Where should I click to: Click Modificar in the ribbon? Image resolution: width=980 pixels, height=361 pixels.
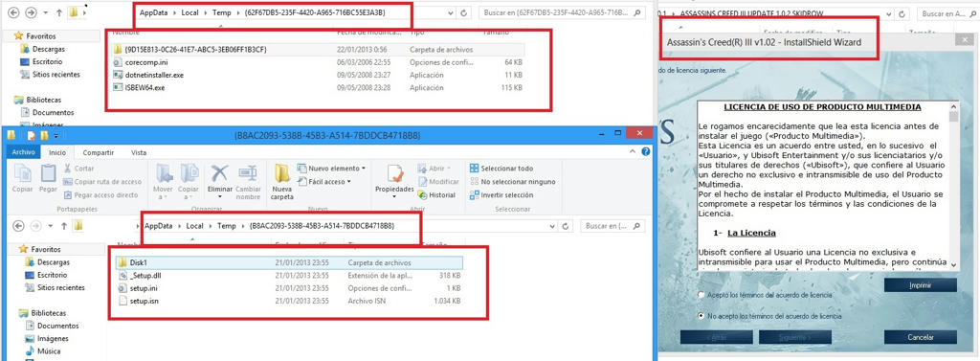438,181
